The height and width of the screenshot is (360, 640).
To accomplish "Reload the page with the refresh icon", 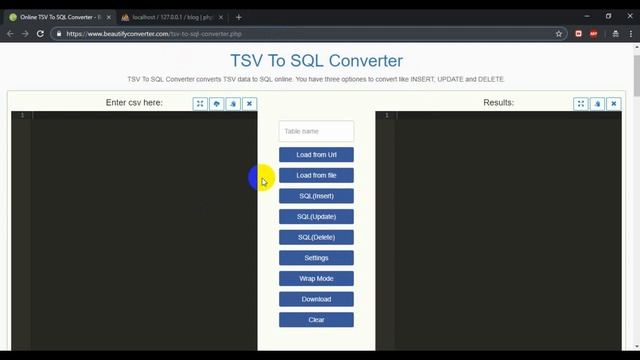I will point(40,34).
